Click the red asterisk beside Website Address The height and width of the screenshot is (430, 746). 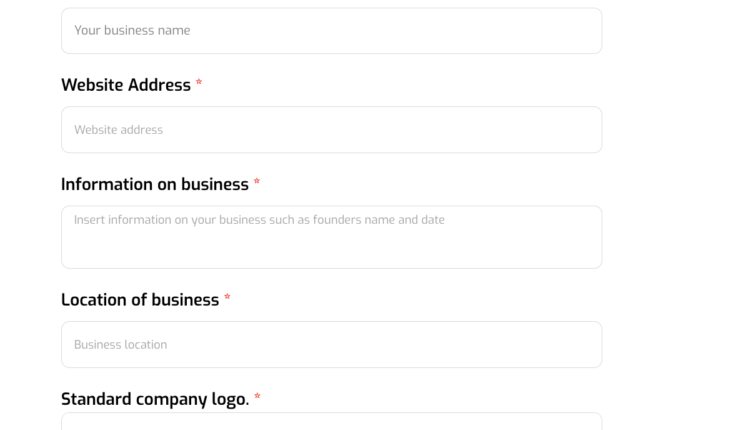(x=199, y=84)
